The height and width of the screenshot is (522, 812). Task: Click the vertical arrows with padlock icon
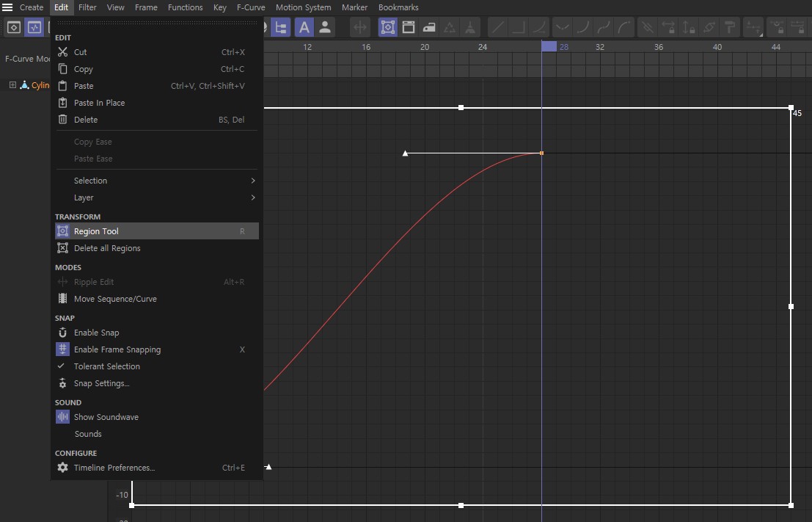pyautogui.click(x=689, y=27)
